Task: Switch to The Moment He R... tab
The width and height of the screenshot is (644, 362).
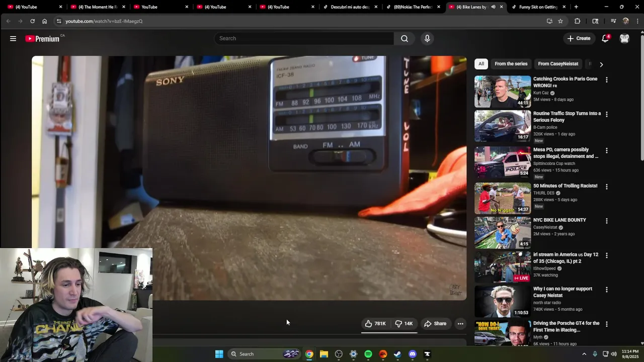Action: click(x=98, y=7)
